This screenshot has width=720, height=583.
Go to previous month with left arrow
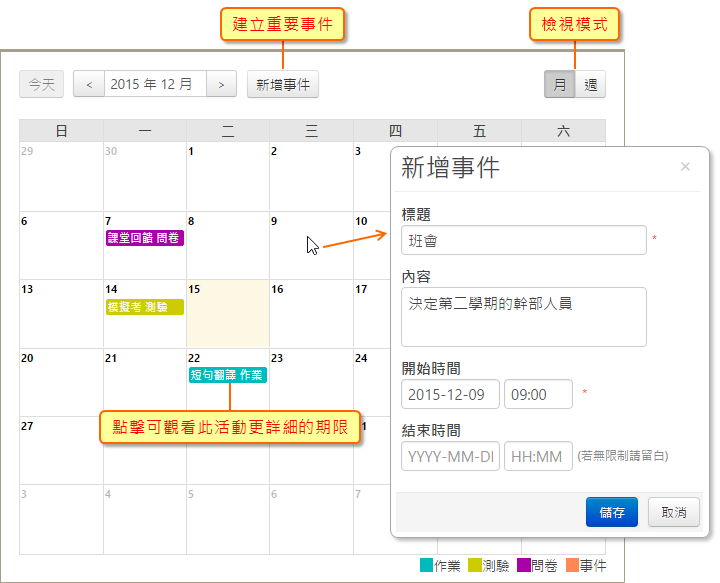89,85
